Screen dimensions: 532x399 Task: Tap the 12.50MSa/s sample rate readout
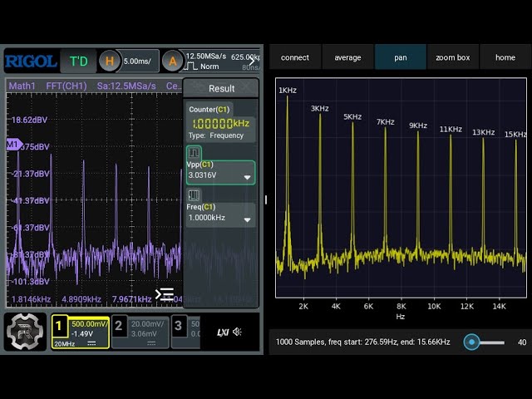206,57
